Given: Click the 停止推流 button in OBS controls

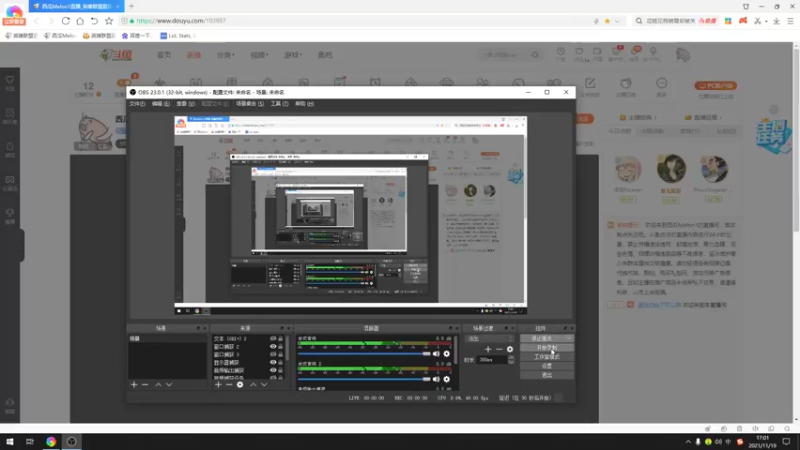Looking at the screenshot, I should point(546,338).
